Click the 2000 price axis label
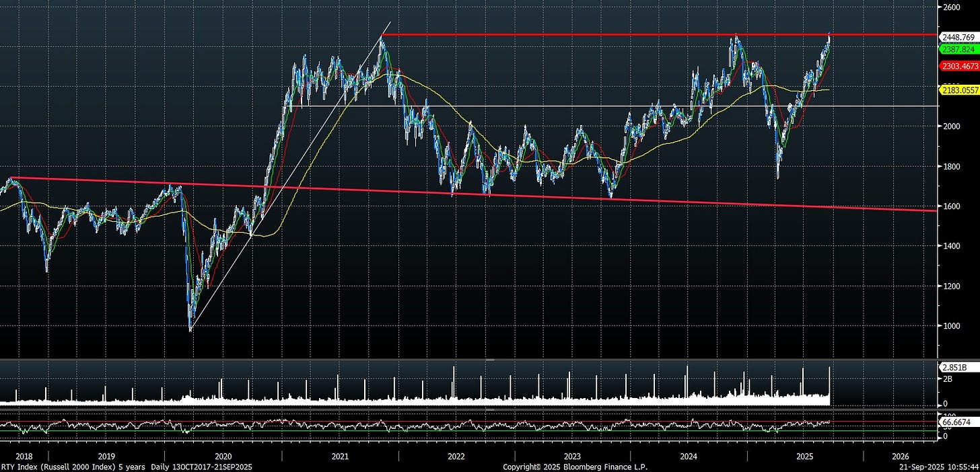The height and width of the screenshot is (472, 980). pyautogui.click(x=952, y=127)
